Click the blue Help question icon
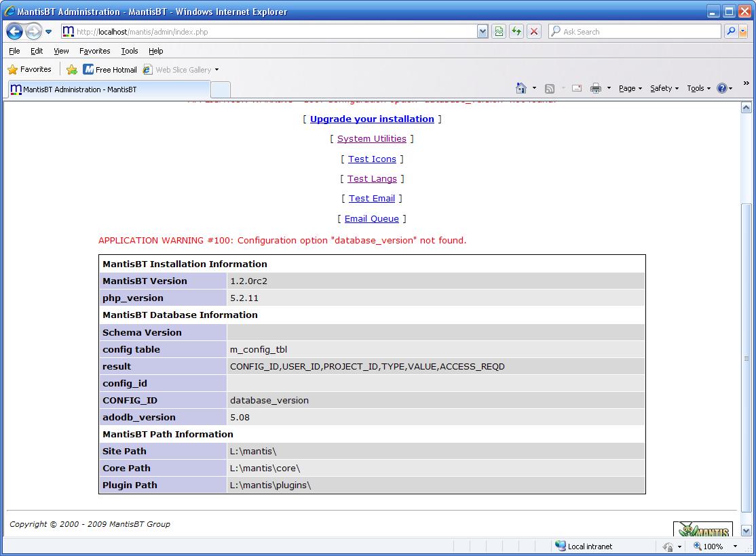The height and width of the screenshot is (556, 756). click(722, 88)
